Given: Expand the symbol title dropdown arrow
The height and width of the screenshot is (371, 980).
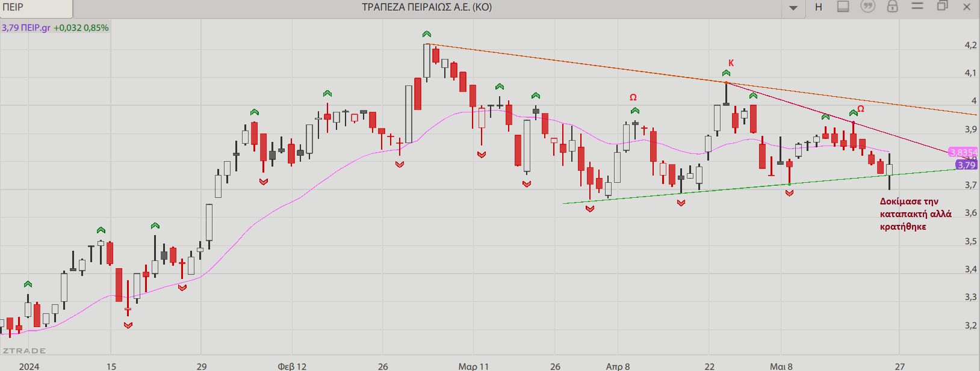Looking at the screenshot, I should (x=793, y=8).
